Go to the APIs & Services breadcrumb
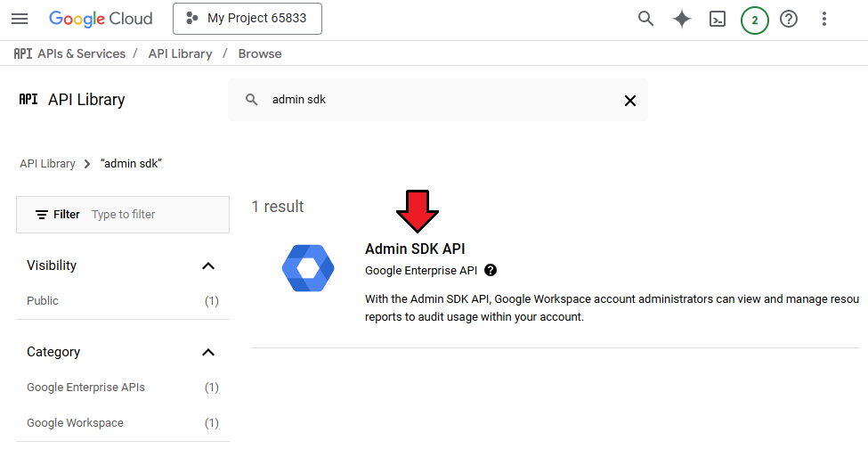The width and height of the screenshot is (868, 449). pos(81,53)
